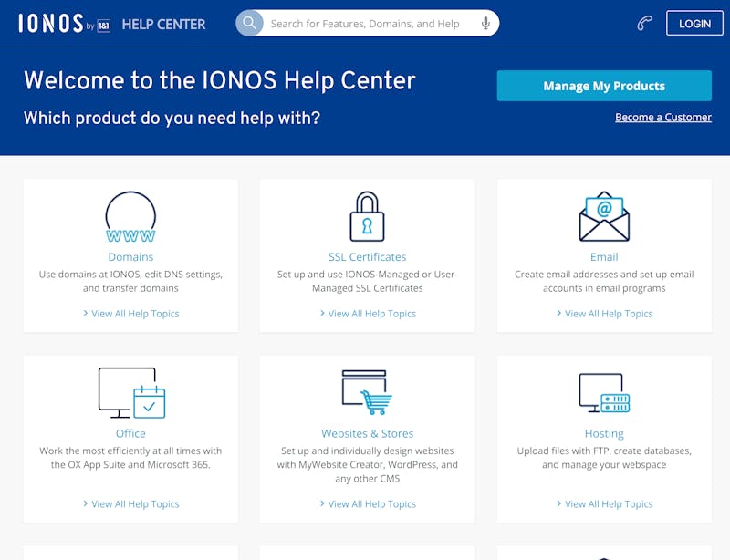Click the Office monitor and calendar icon

click(x=131, y=393)
